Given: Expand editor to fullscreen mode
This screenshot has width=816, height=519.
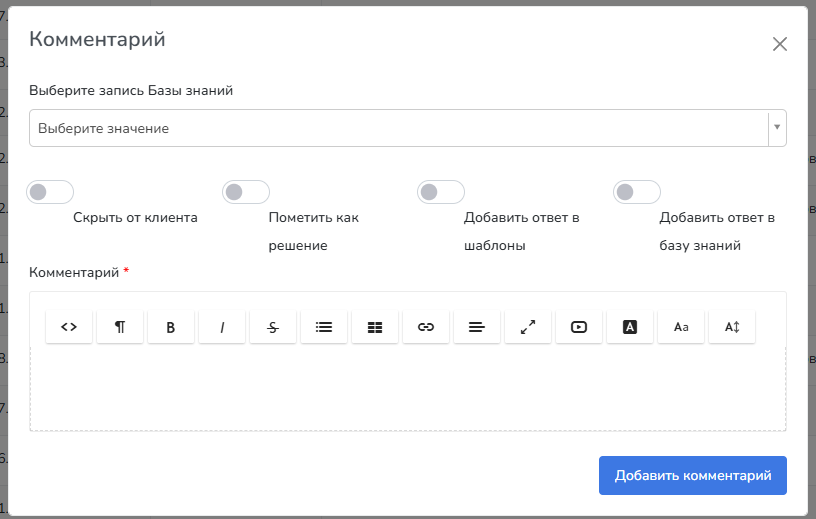Looking at the screenshot, I should 528,327.
